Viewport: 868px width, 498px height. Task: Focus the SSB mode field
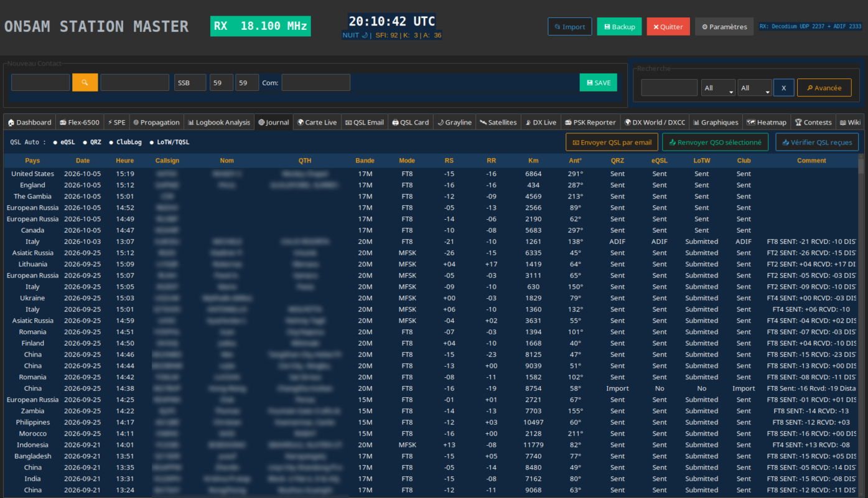coord(190,83)
